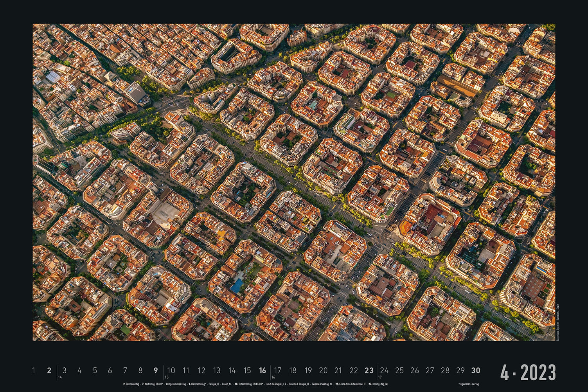Click small week number 16 label
This screenshot has width=588, height=392.
click(x=273, y=378)
